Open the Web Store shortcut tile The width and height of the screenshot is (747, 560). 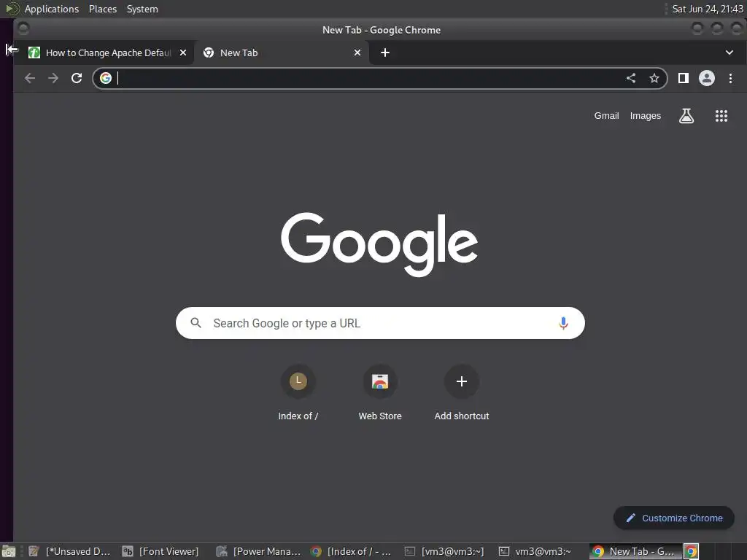point(380,393)
